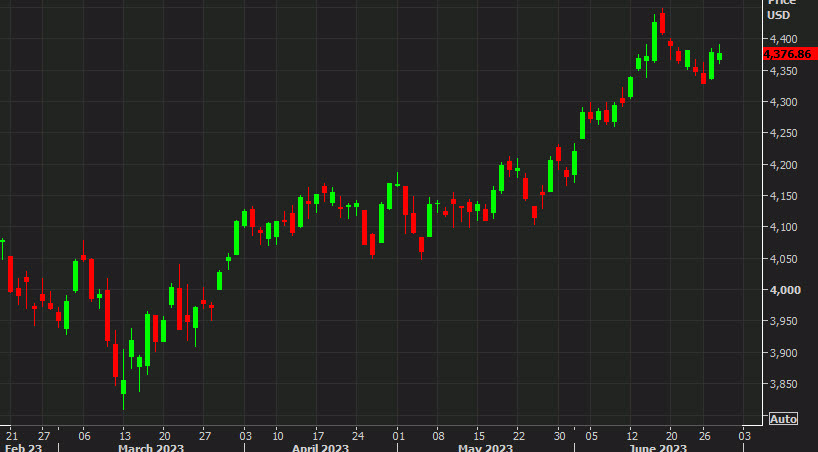Click date label 30 on time axis
This screenshot has height=452, width=818.
pyautogui.click(x=559, y=436)
